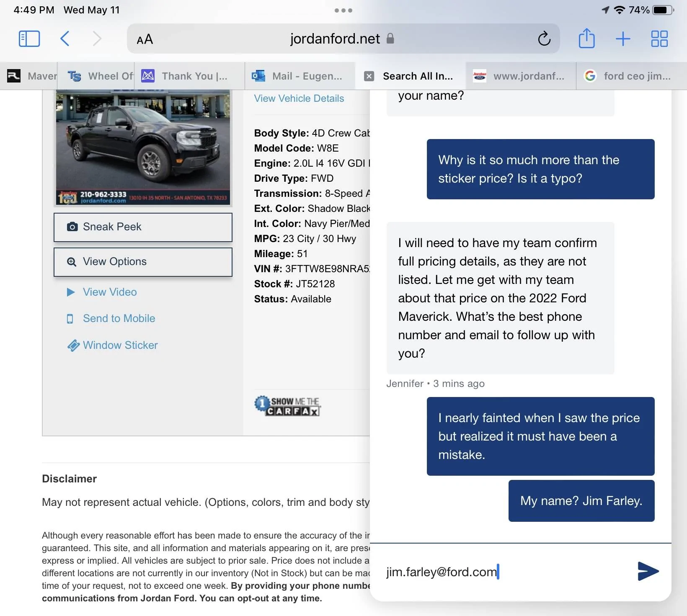Reload the jordanford.net page

pos(544,39)
